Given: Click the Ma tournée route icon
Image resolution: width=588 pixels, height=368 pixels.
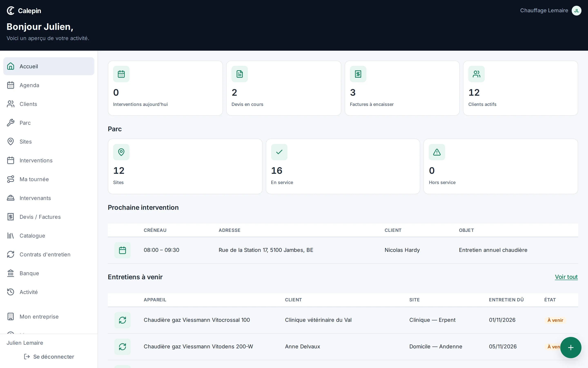Looking at the screenshot, I should tap(10, 179).
